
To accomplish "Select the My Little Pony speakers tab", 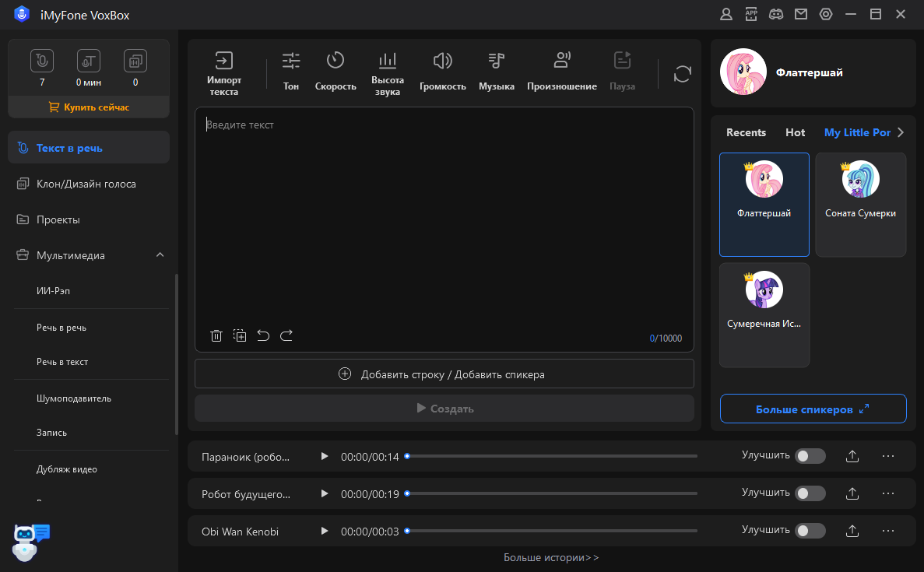I will point(857,132).
